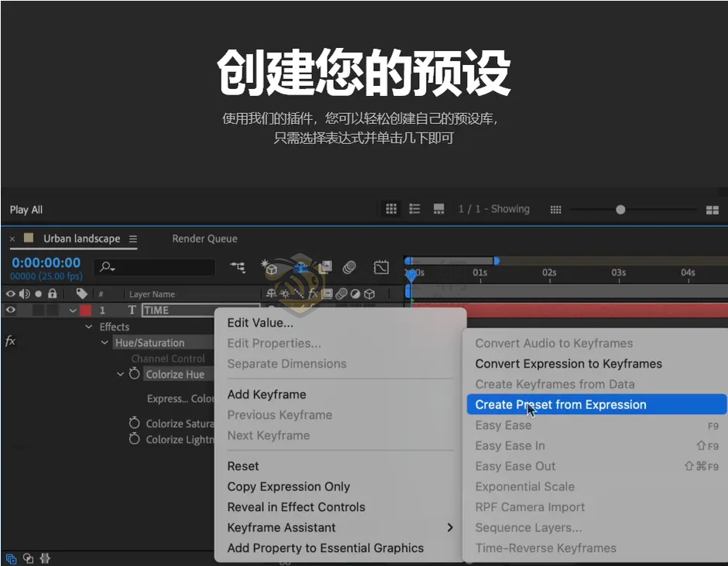728x566 pixels.
Task: Click the Motion Blur column icon
Action: coord(342,293)
